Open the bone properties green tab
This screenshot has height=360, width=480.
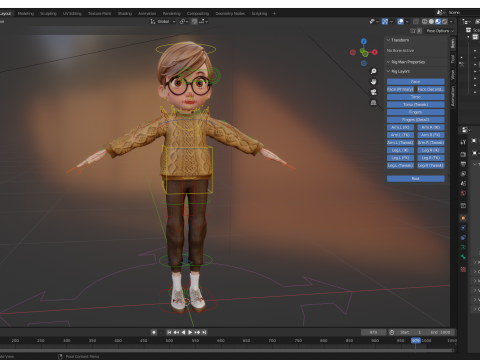(463, 257)
